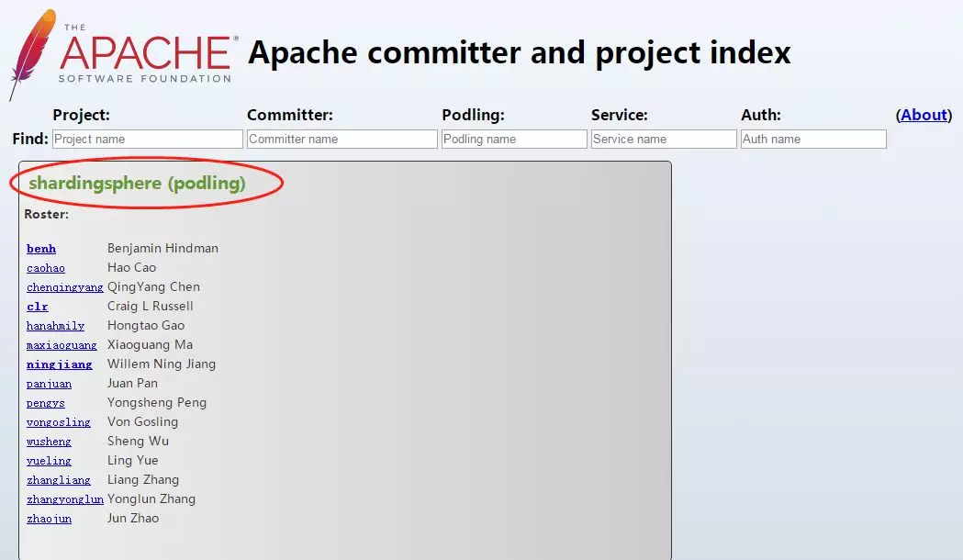The image size is (963, 560).
Task: Click the shardingsphere (podling) heading
Action: (x=138, y=183)
